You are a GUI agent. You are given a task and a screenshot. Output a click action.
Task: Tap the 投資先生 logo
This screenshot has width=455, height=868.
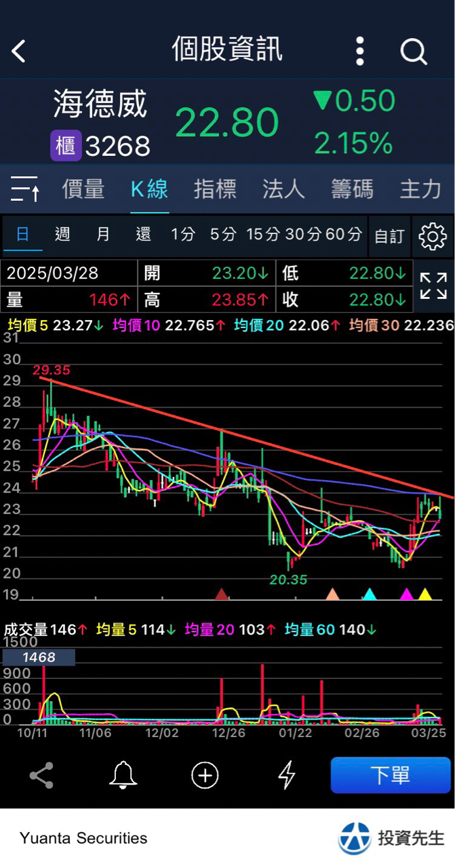tap(392, 838)
